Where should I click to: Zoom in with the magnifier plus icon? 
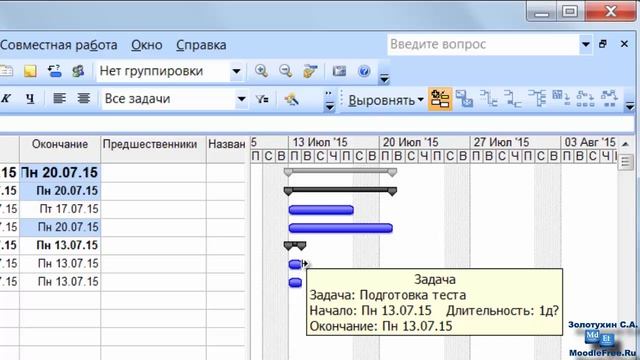pyautogui.click(x=261, y=71)
